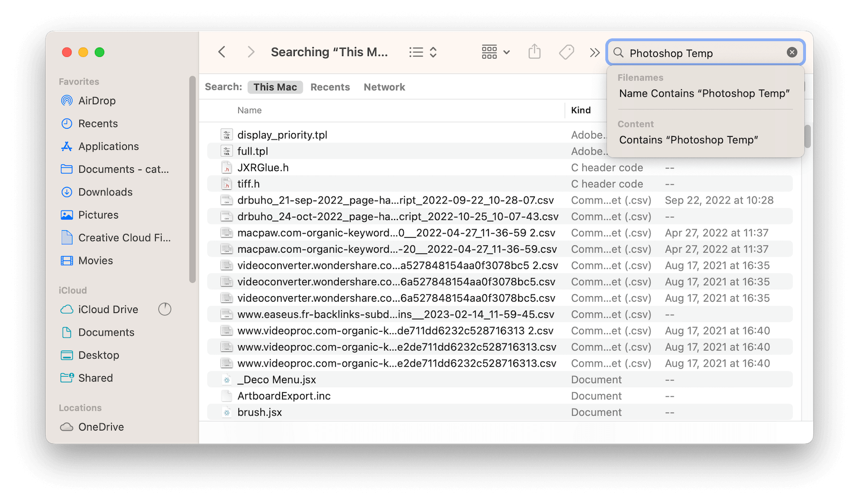Click the _Deco Menu.jsx script icon
The height and width of the screenshot is (504, 859).
pos(227,380)
